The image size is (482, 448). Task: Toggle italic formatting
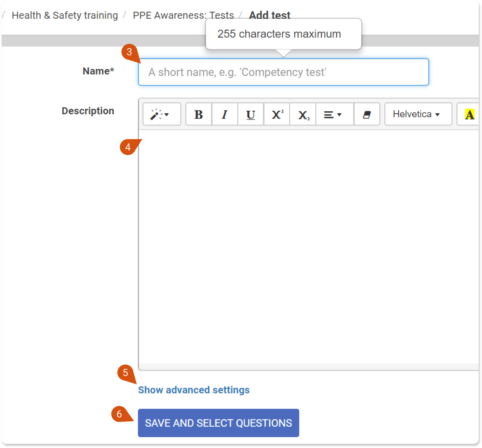(225, 114)
